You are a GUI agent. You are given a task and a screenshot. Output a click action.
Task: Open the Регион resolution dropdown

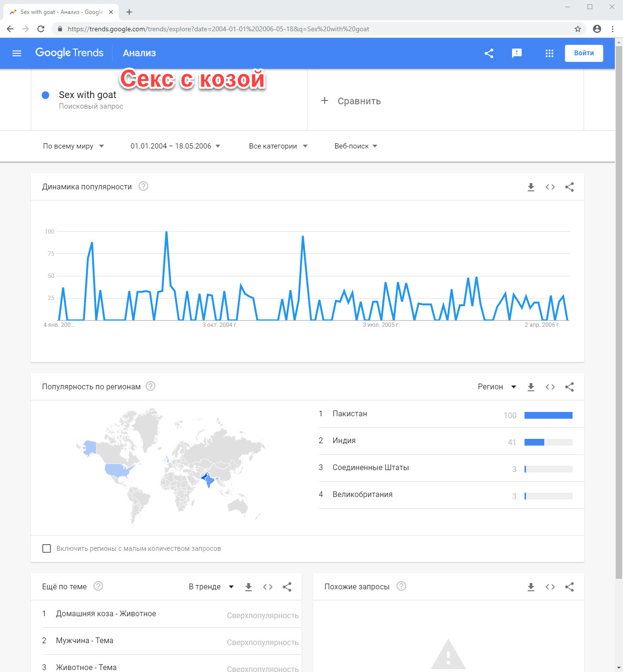(497, 387)
